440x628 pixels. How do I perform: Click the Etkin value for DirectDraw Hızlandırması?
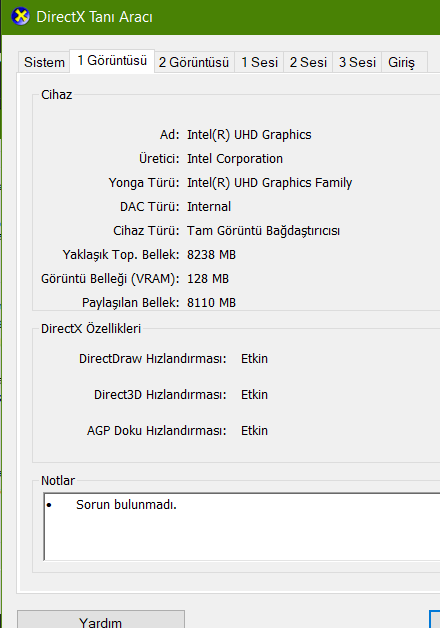[x=254, y=358]
